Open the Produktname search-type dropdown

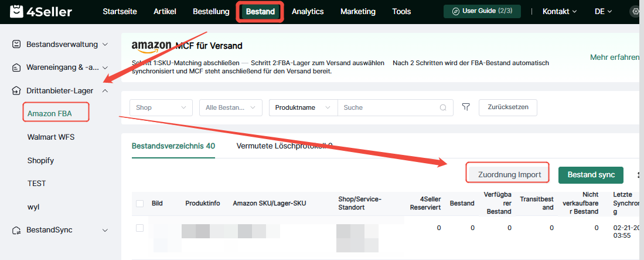point(304,107)
